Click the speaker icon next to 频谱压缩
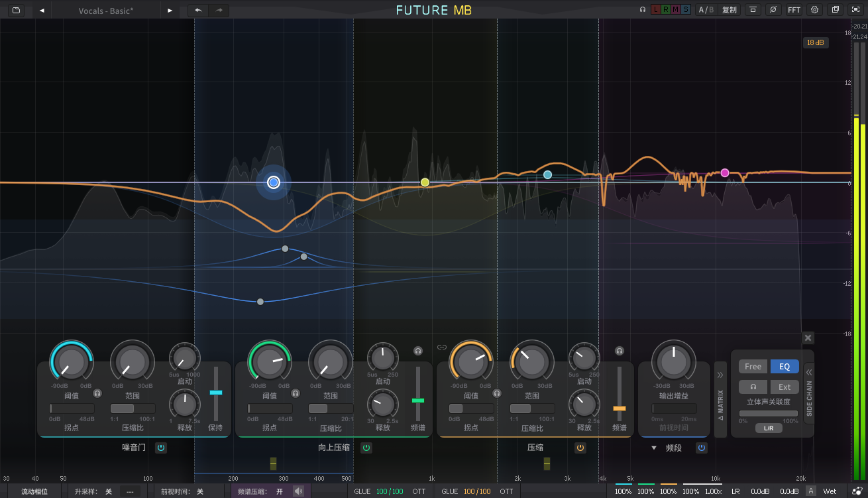The width and height of the screenshot is (868, 498). [299, 491]
